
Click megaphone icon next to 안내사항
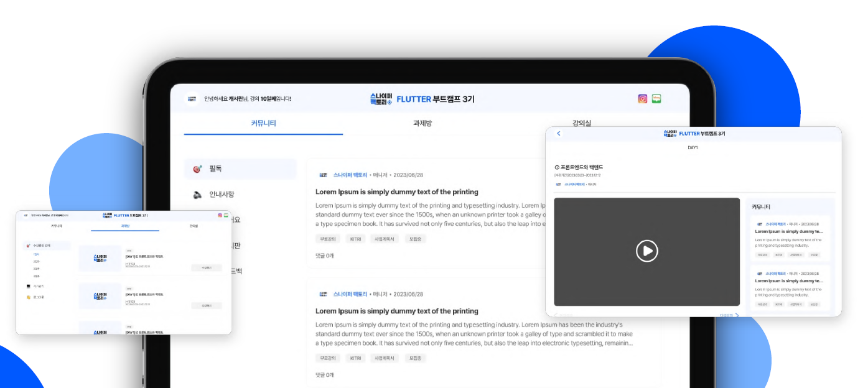pos(197,195)
